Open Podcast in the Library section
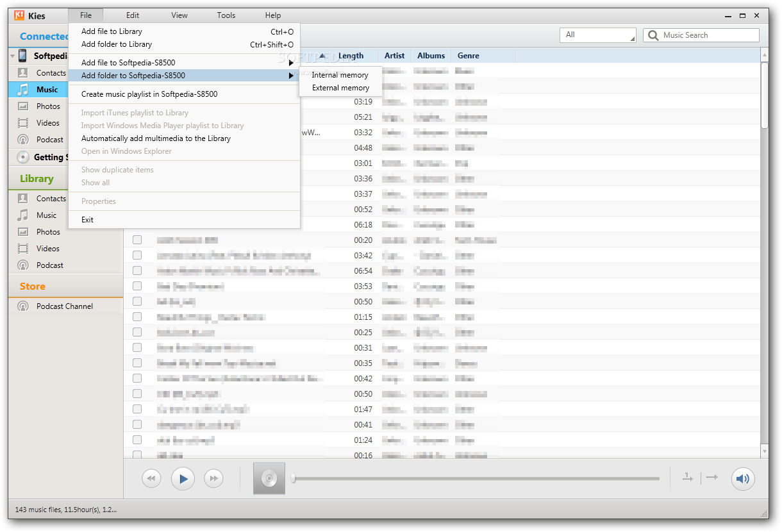This screenshot has width=782, height=532. point(49,265)
